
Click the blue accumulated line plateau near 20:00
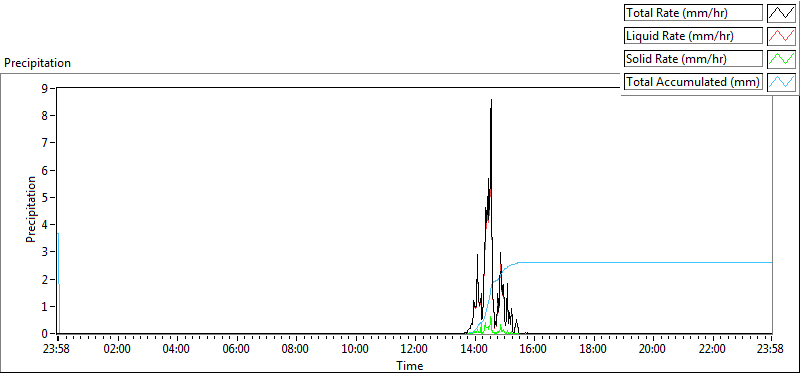pyautogui.click(x=653, y=262)
